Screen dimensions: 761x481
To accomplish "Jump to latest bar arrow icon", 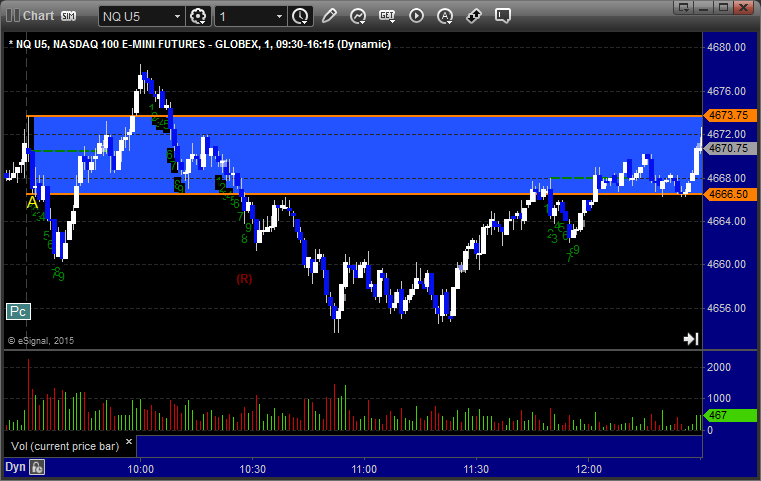I will coord(691,339).
